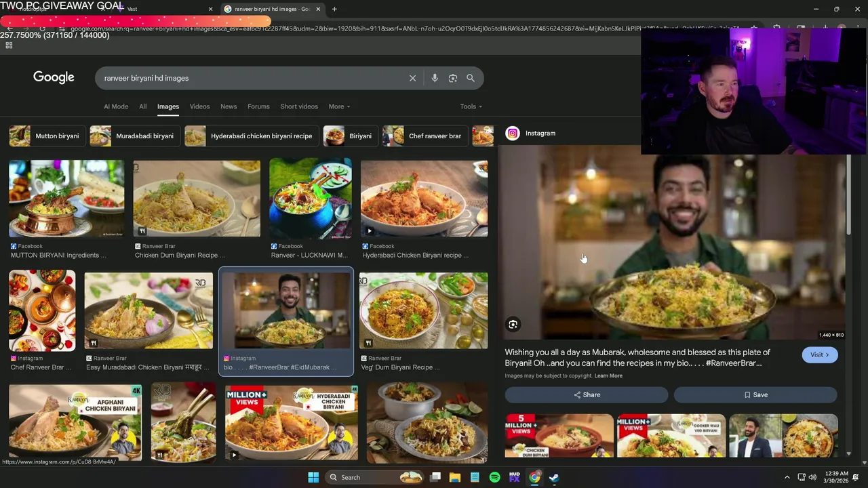Screen dimensions: 868x488
Task: Open the Tools dropdown
Action: (471, 106)
